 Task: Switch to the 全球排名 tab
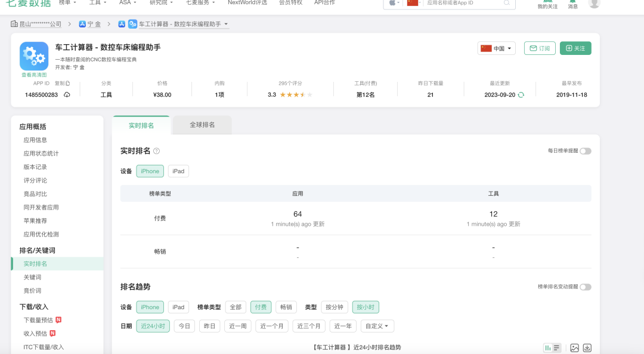202,125
